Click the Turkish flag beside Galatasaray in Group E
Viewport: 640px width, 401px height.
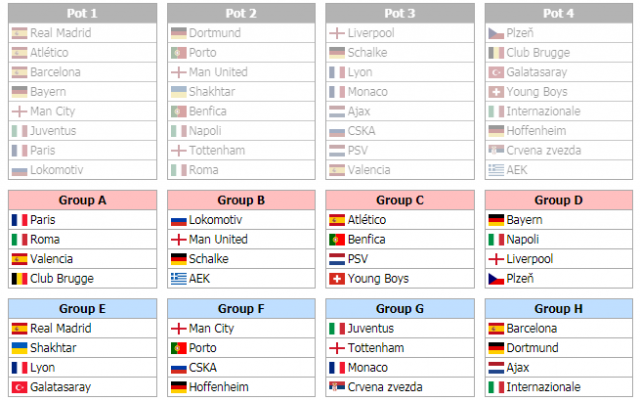[x=19, y=387]
